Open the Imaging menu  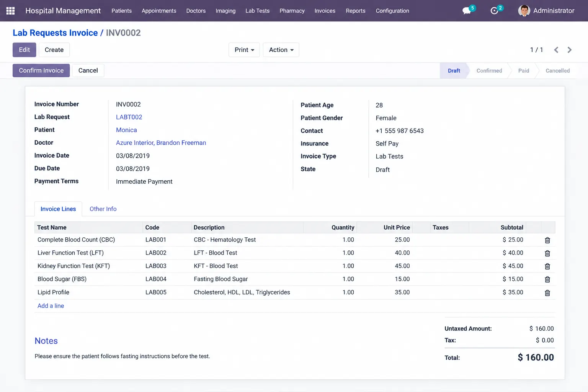click(225, 11)
